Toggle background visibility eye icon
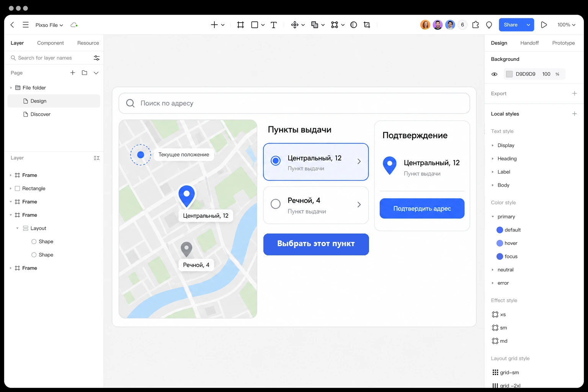Screen dimensions: 588x392 pyautogui.click(x=494, y=74)
